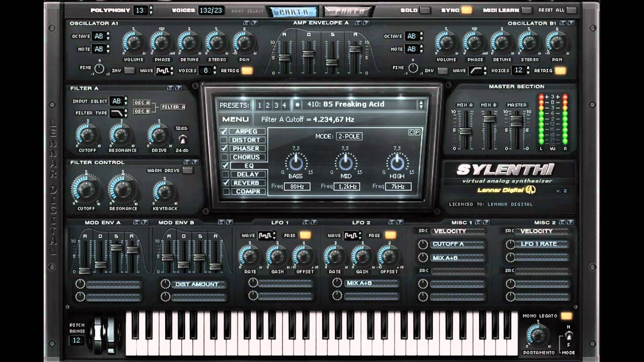
Task: Click the paste (P) icon of Filter A
Action: click(x=178, y=88)
